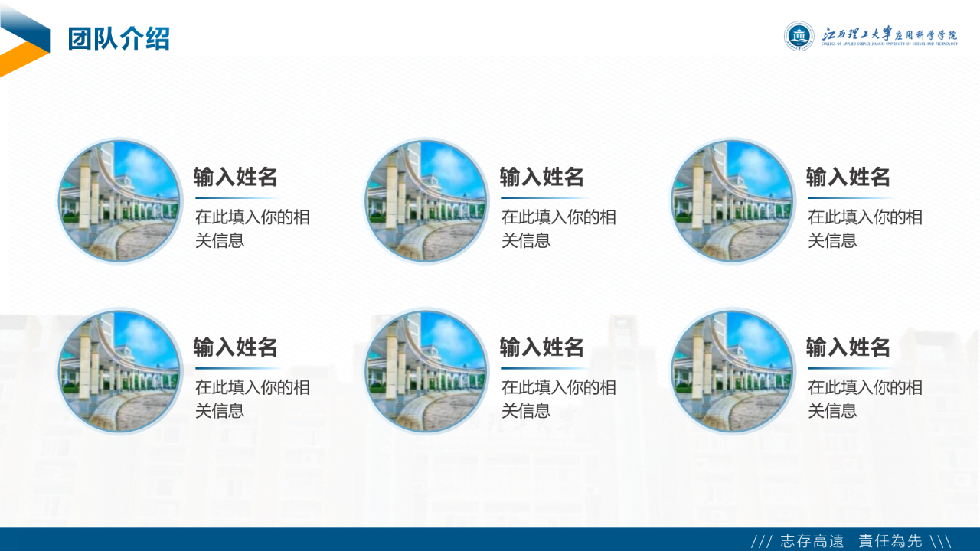Select the top-right circular campus photo
Screen dimensions: 980x551
click(x=733, y=201)
